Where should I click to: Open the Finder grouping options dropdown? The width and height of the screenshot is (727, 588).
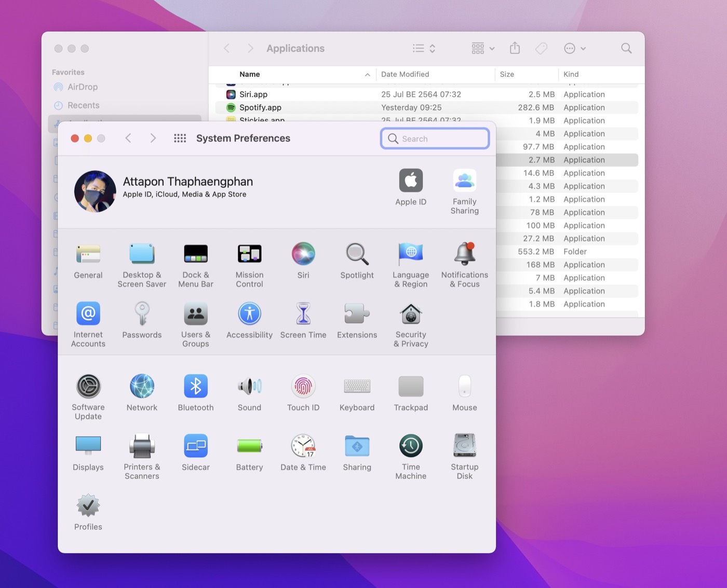pyautogui.click(x=482, y=48)
